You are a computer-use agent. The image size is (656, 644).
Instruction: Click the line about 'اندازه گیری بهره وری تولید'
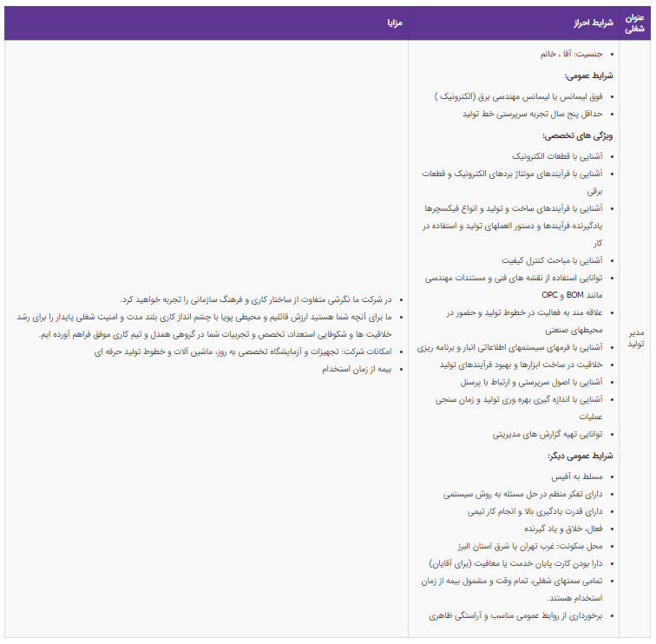click(x=519, y=409)
